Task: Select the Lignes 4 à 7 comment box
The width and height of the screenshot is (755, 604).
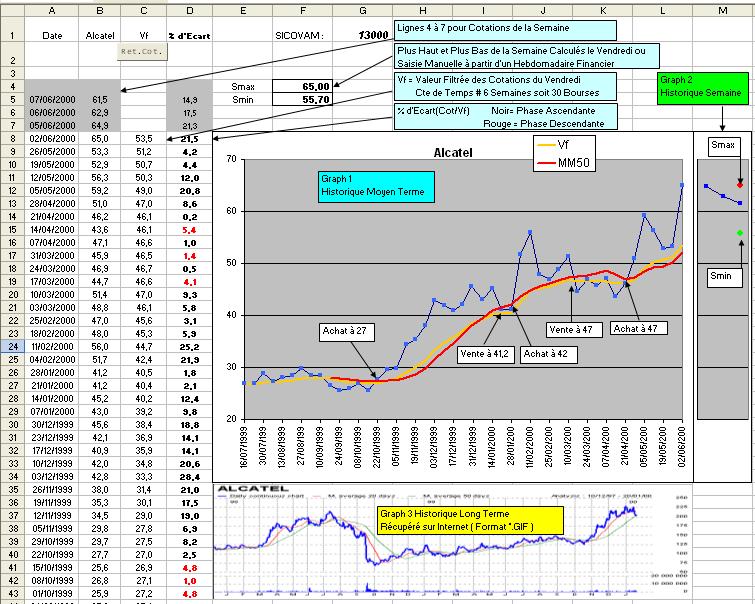Action: pyautogui.click(x=505, y=30)
